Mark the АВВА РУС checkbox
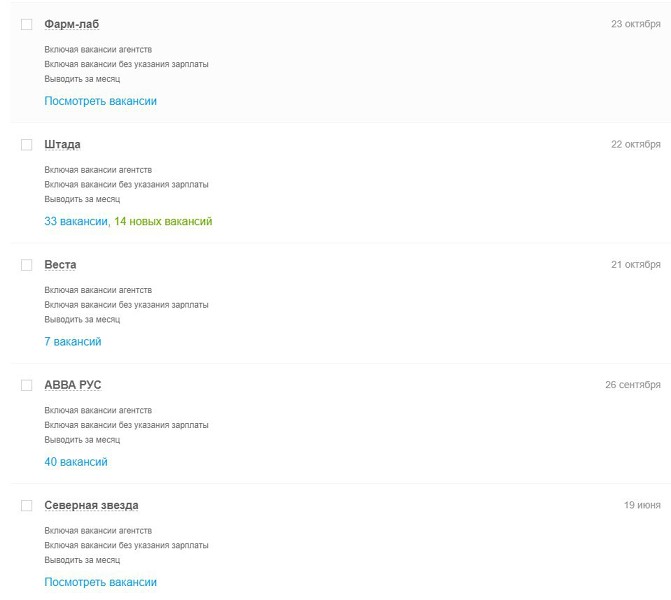The image size is (671, 600). [27, 385]
